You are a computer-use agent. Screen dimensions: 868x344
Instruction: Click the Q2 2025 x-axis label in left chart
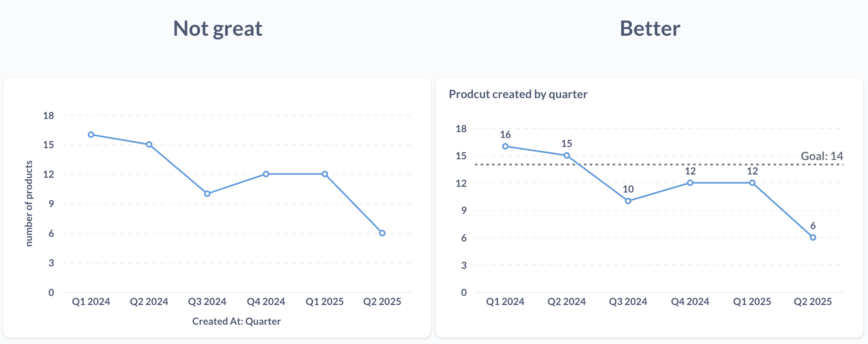click(382, 302)
